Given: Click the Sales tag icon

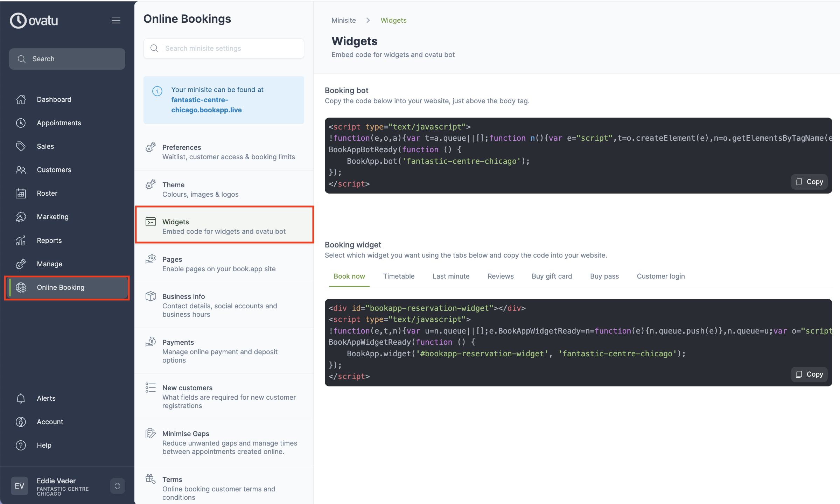Looking at the screenshot, I should [x=21, y=146].
